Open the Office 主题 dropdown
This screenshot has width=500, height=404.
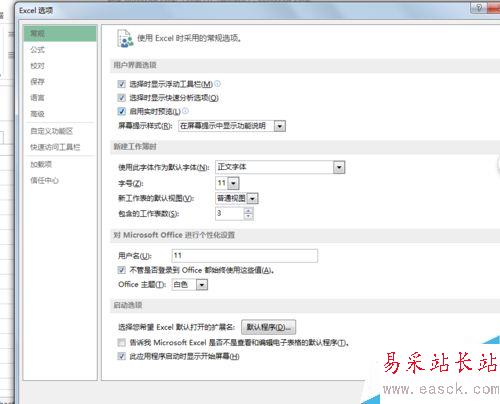coord(202,285)
